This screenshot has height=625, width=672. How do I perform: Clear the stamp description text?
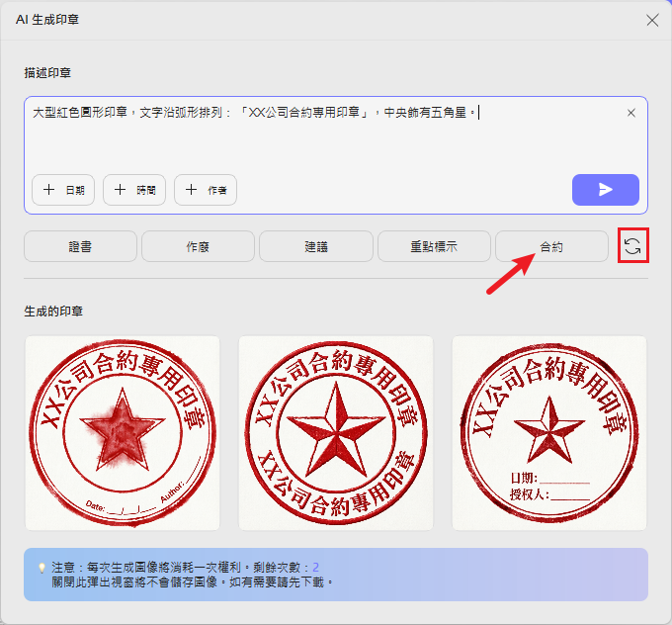pyautogui.click(x=630, y=113)
